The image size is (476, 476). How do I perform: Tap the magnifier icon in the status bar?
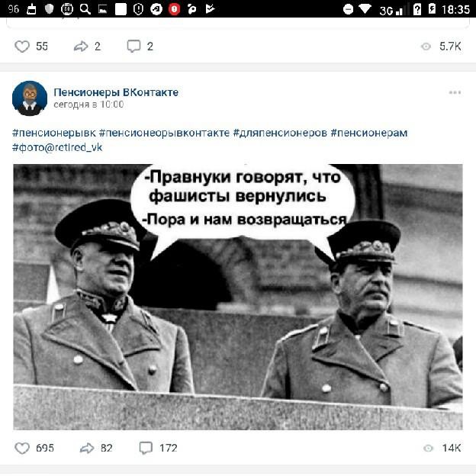(x=85, y=9)
